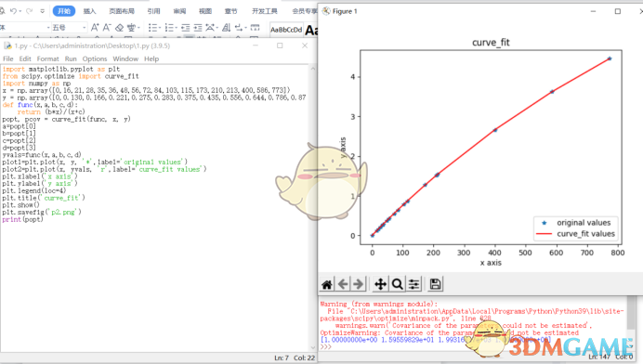The height and width of the screenshot is (364, 643).
Task: Go forward to next plot view
Action: click(x=358, y=284)
